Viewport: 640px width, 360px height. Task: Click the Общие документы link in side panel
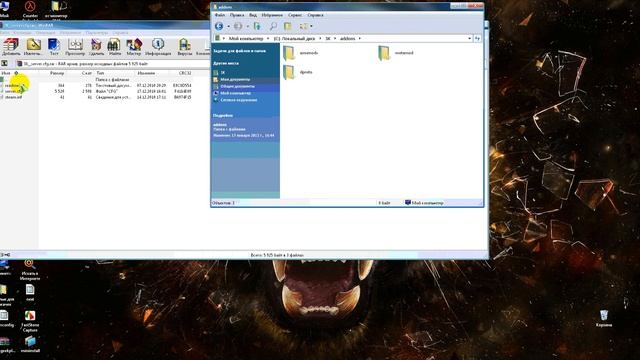(x=238, y=87)
